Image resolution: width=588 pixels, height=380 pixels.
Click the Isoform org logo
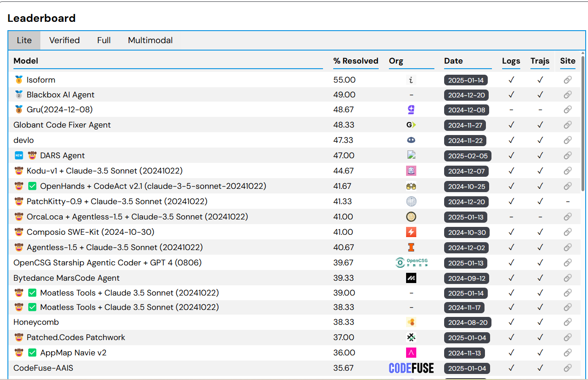[411, 80]
